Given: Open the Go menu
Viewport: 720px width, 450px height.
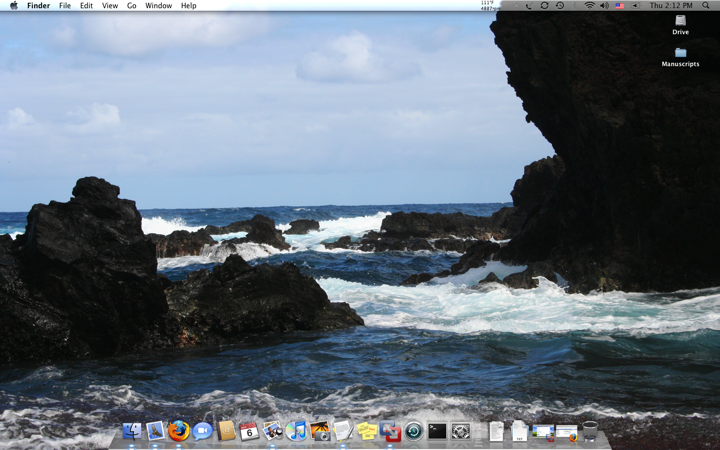Looking at the screenshot, I should (x=131, y=6).
